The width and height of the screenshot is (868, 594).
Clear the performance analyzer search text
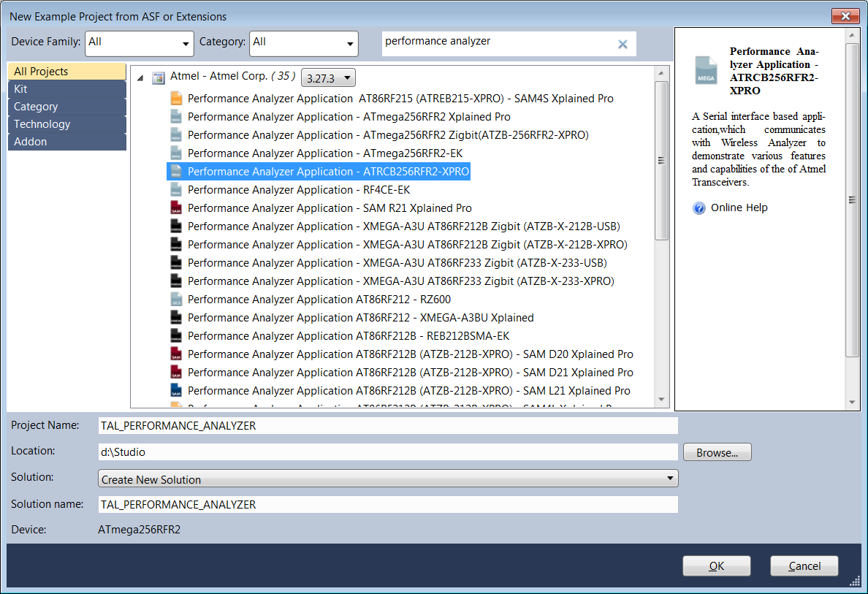[623, 45]
